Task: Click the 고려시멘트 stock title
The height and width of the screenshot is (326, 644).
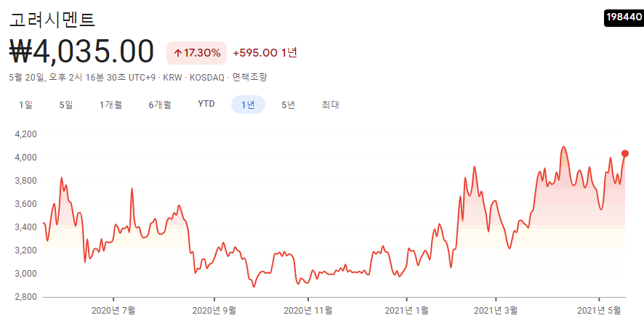Action: (52, 20)
